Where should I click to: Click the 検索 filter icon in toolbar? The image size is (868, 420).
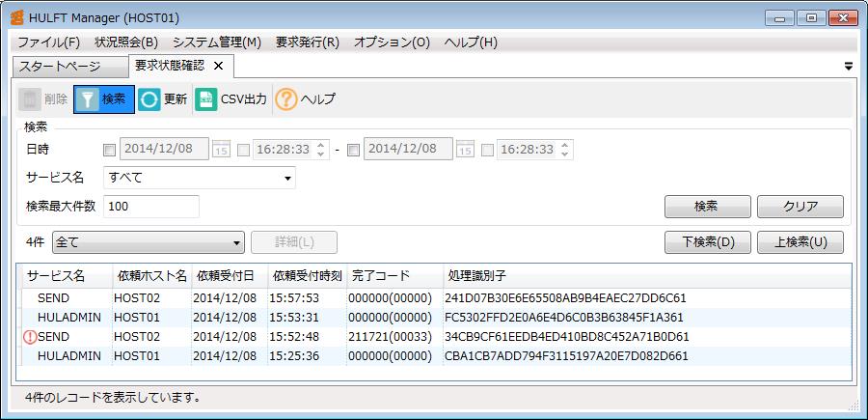coord(88,98)
